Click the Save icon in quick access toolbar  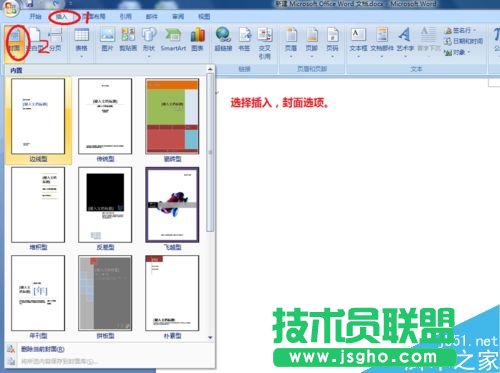pyautogui.click(x=29, y=3)
